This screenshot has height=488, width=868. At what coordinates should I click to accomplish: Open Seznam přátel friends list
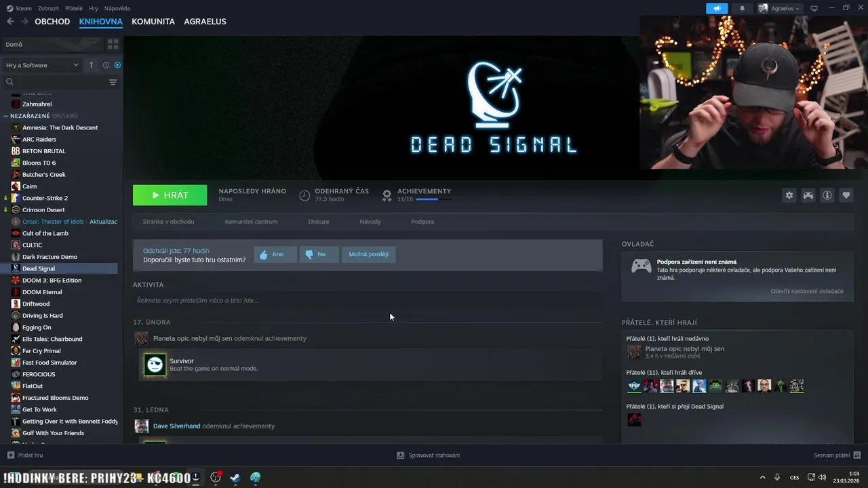pyautogui.click(x=837, y=455)
